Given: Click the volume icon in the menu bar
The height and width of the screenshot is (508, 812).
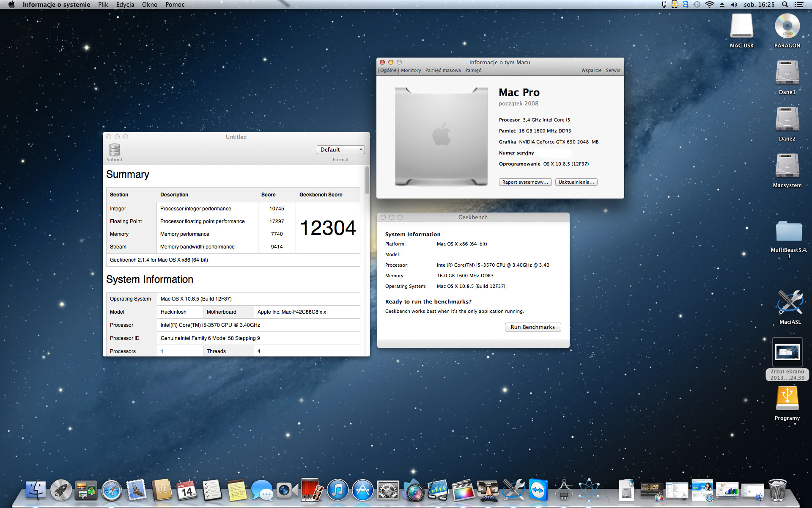Looking at the screenshot, I should click(x=734, y=5).
